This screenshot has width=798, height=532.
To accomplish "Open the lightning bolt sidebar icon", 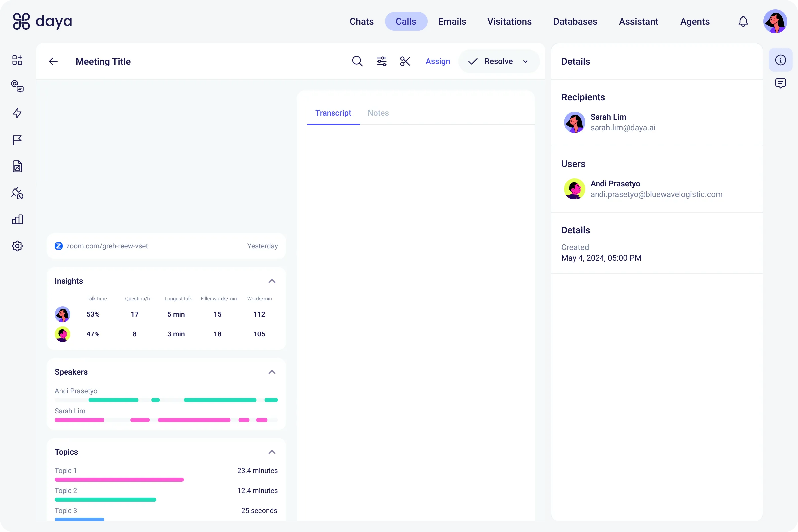I will 17,113.
